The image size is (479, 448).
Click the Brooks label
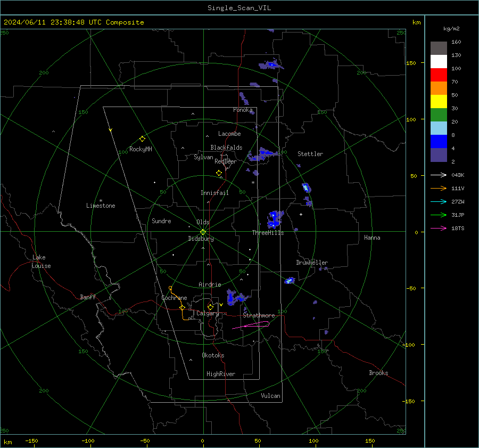[x=378, y=373]
